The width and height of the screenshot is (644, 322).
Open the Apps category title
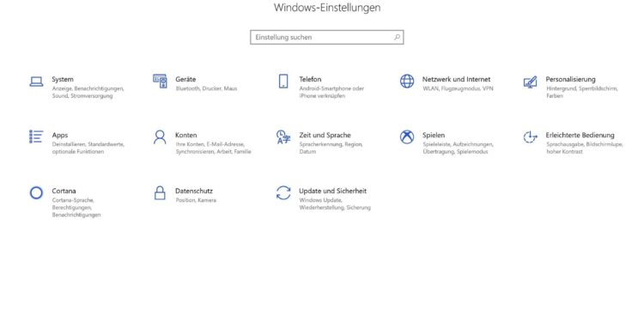point(60,135)
